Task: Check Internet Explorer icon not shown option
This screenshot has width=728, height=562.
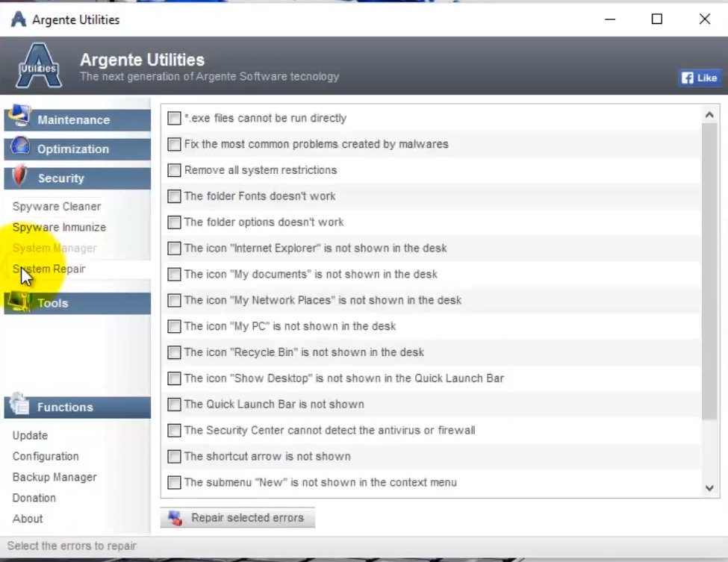Action: pos(174,249)
